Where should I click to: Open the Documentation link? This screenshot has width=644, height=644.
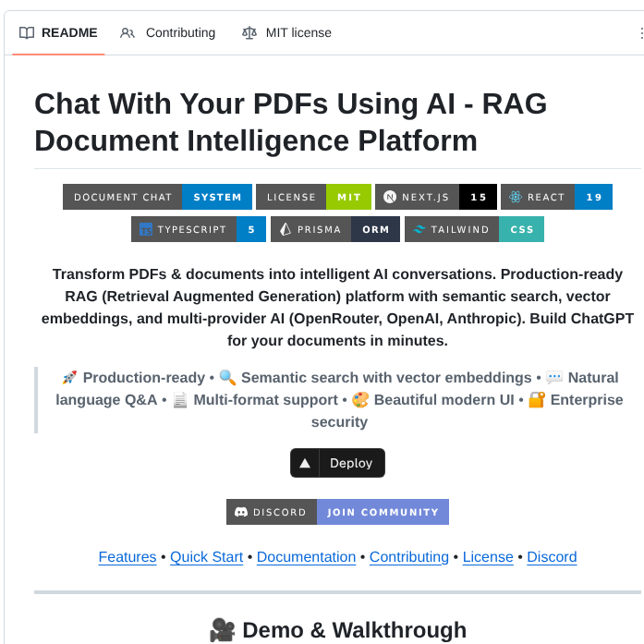306,557
